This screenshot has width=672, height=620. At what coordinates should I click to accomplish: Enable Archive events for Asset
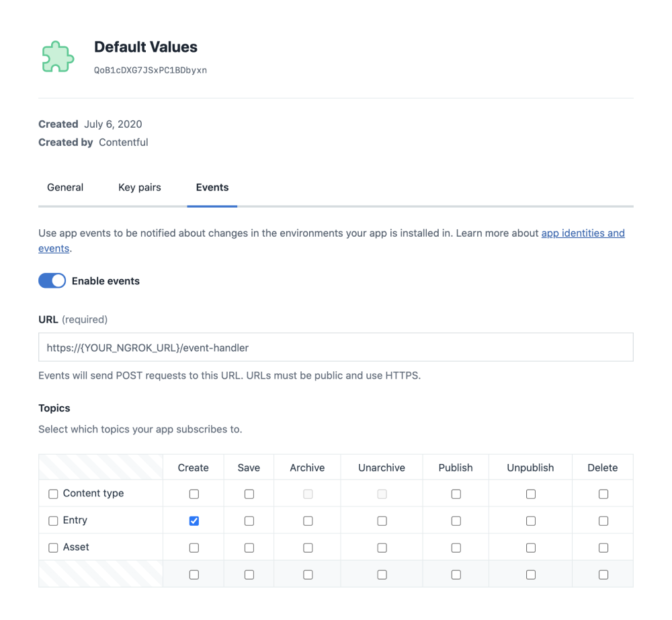(307, 547)
